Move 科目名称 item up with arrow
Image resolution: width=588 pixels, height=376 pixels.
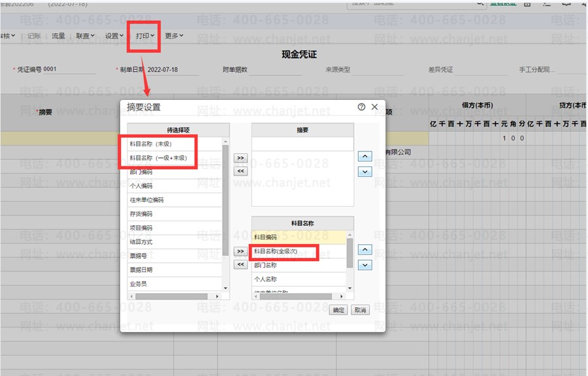point(365,249)
